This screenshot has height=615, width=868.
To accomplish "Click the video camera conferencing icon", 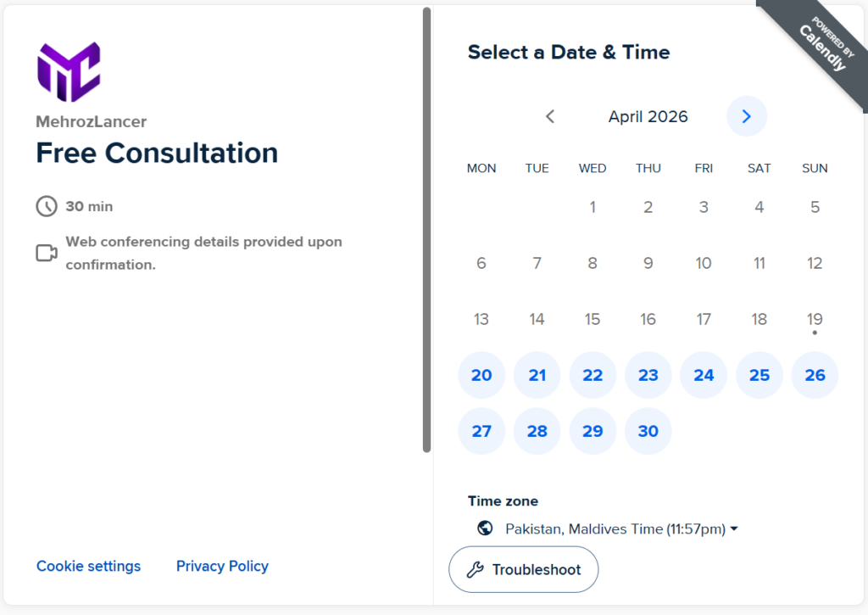I will point(47,253).
